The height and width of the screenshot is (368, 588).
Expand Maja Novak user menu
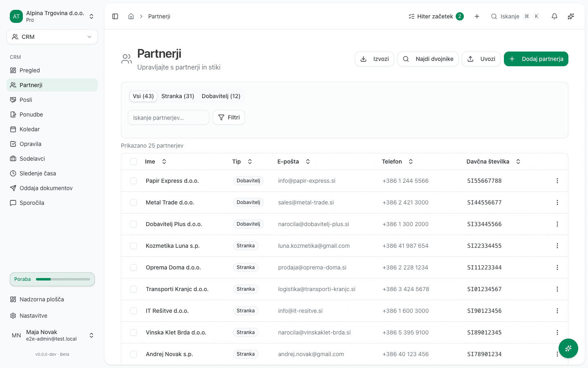coord(52,335)
